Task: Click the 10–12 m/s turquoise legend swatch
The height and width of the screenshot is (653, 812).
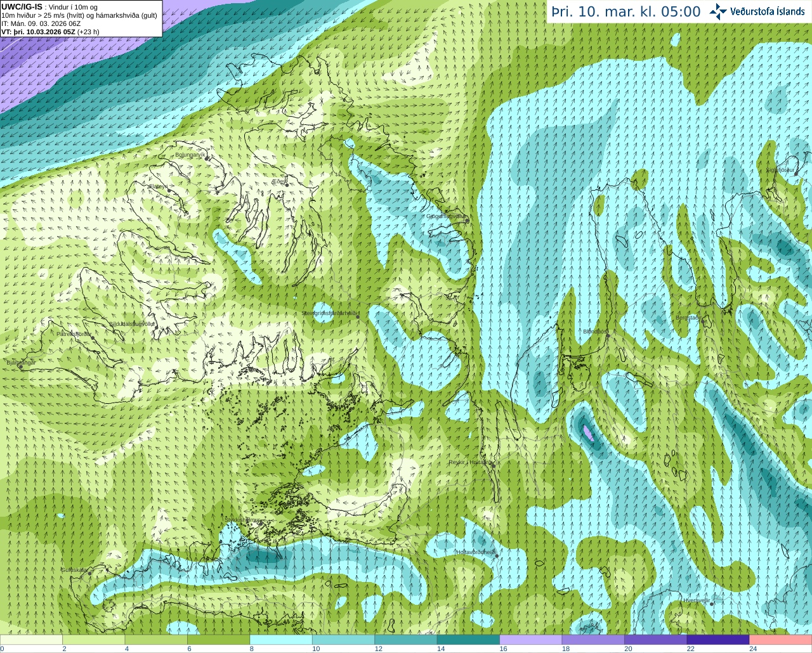Action: click(x=344, y=640)
